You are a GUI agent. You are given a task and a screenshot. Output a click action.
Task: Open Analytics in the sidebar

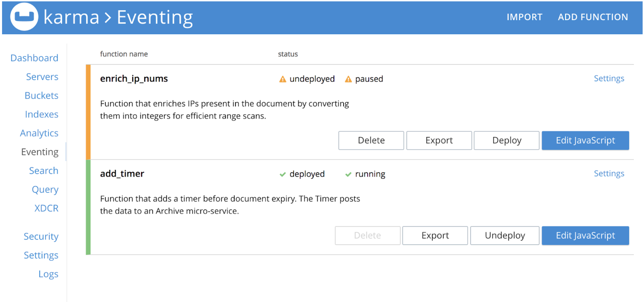point(39,133)
